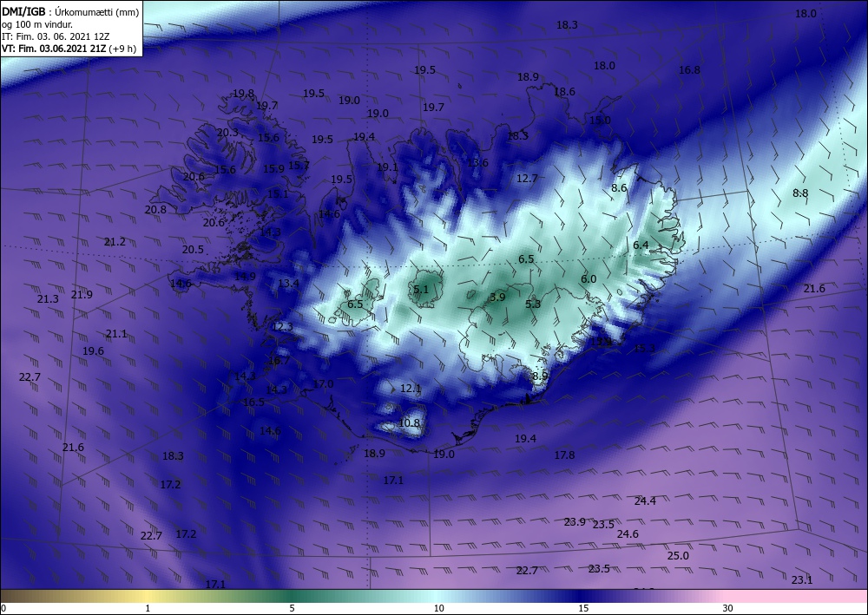Click the legend tick label 0
This screenshot has width=868, height=615.
click(3, 609)
